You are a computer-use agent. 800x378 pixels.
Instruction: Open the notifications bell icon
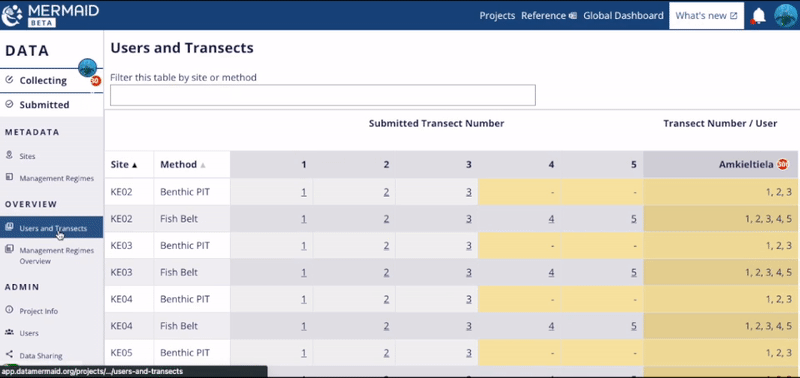pos(759,16)
